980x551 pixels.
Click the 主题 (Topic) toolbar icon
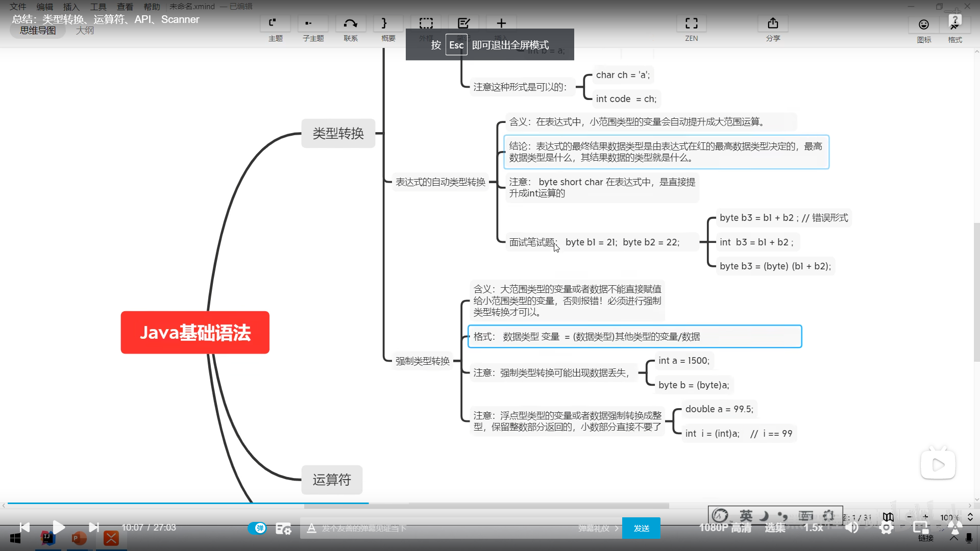coord(275,23)
